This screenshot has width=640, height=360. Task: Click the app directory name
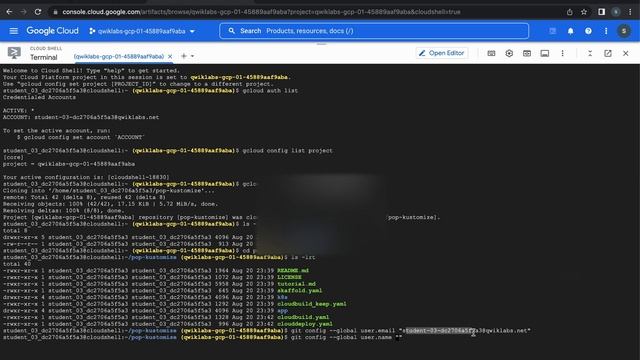pyautogui.click(x=282, y=311)
